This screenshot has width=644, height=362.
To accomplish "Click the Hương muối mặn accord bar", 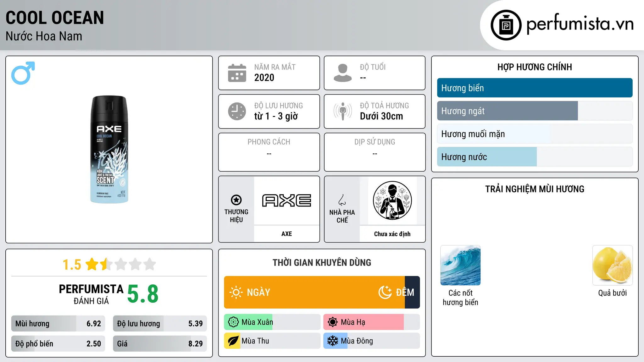I will coord(535,134).
